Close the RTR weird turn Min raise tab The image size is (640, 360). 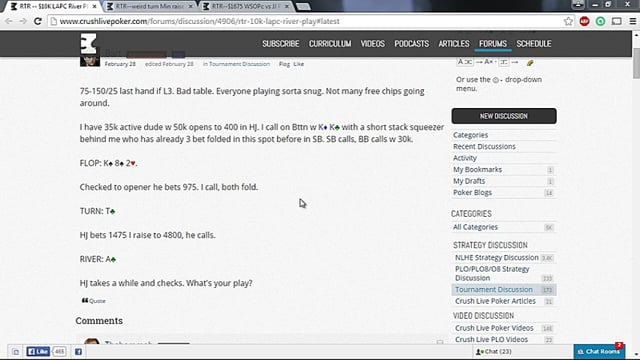(x=191, y=6)
